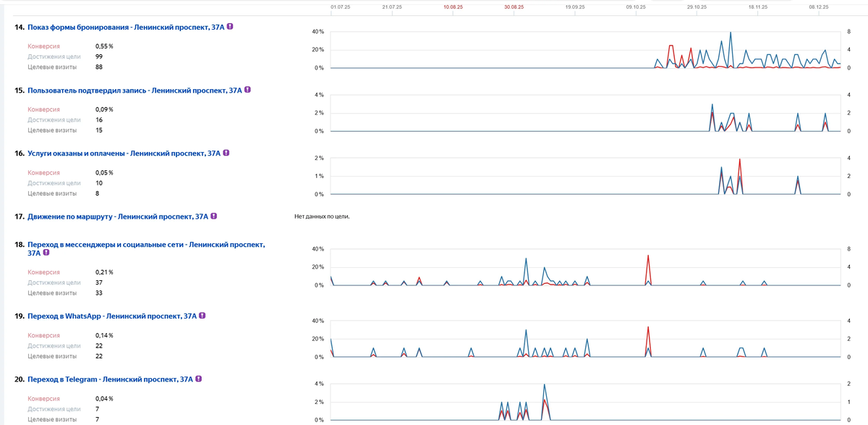This screenshot has height=425, width=868.
Task: Click target visits value '33'
Action: click(99, 293)
